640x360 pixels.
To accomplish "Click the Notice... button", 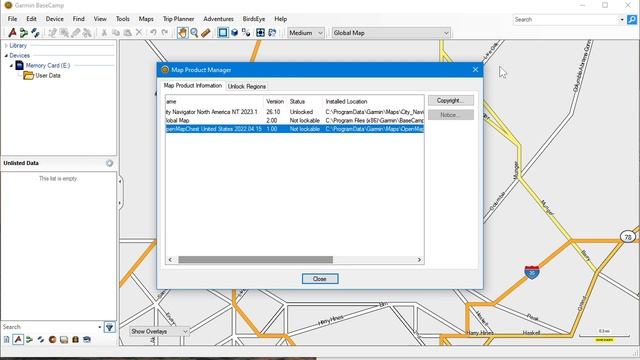I will [451, 115].
